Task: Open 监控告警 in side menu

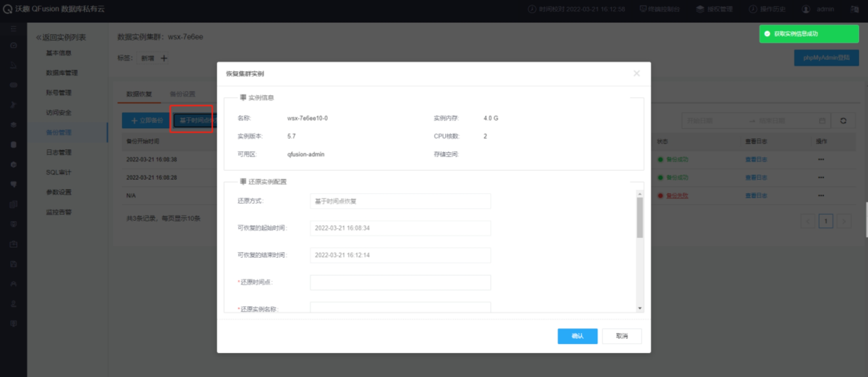Action: (x=59, y=212)
